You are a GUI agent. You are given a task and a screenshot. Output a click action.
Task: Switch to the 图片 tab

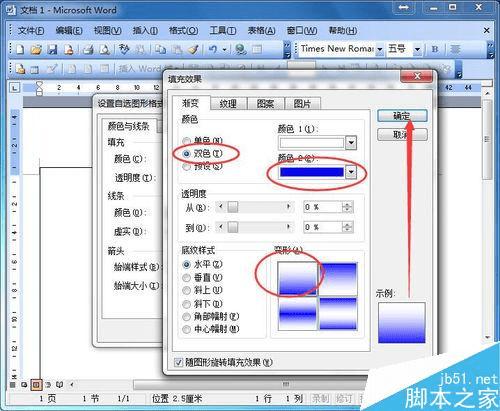[302, 104]
